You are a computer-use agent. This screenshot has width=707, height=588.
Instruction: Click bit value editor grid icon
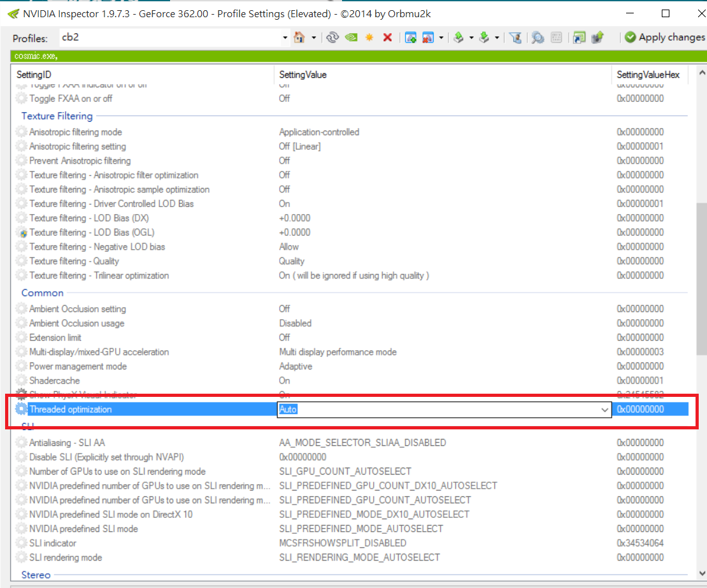(x=557, y=38)
